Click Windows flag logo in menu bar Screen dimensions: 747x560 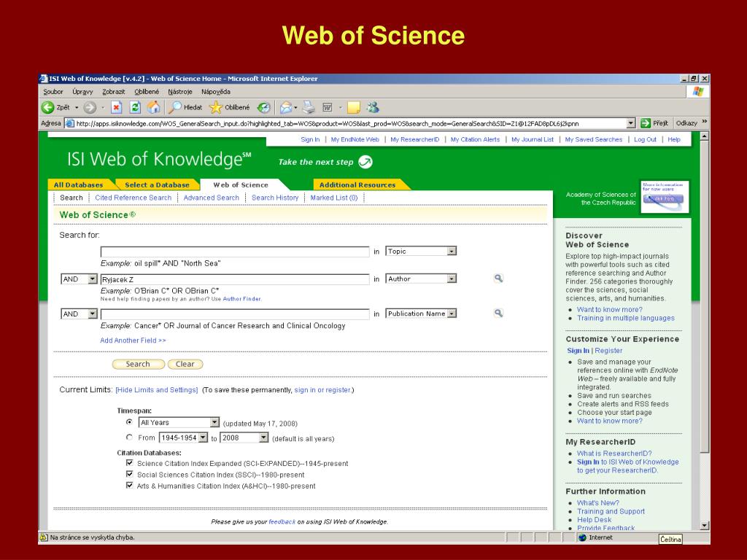coord(698,91)
